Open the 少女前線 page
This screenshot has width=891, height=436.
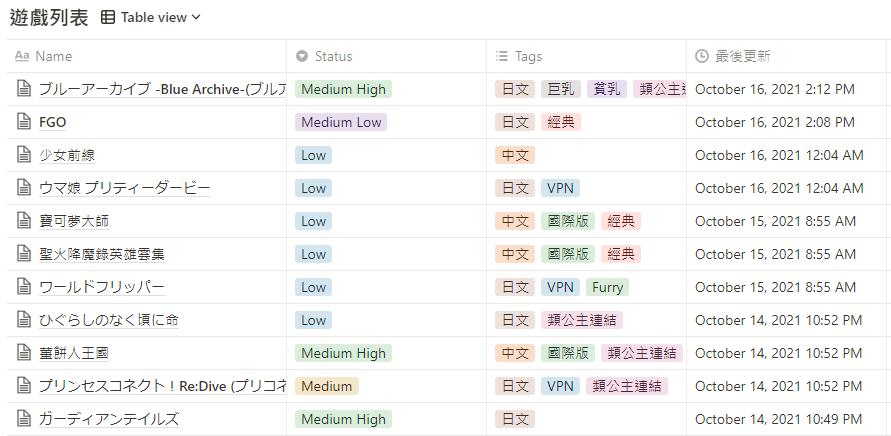[x=66, y=155]
